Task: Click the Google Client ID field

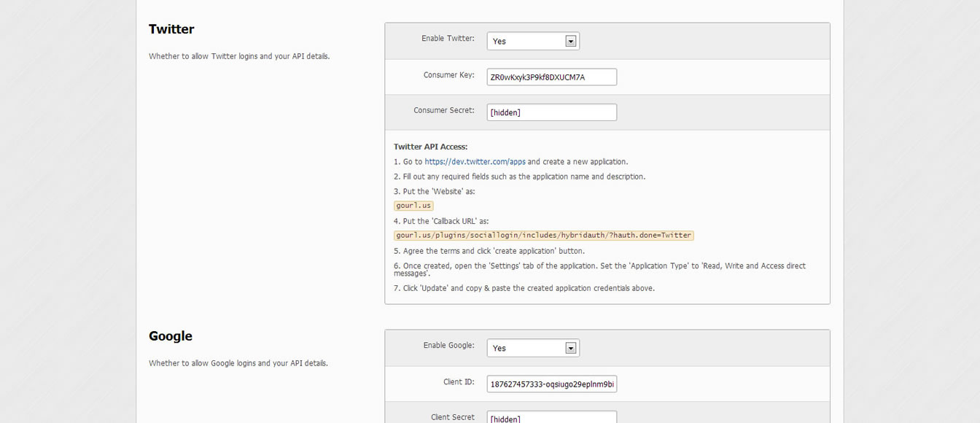Action: pyautogui.click(x=551, y=384)
